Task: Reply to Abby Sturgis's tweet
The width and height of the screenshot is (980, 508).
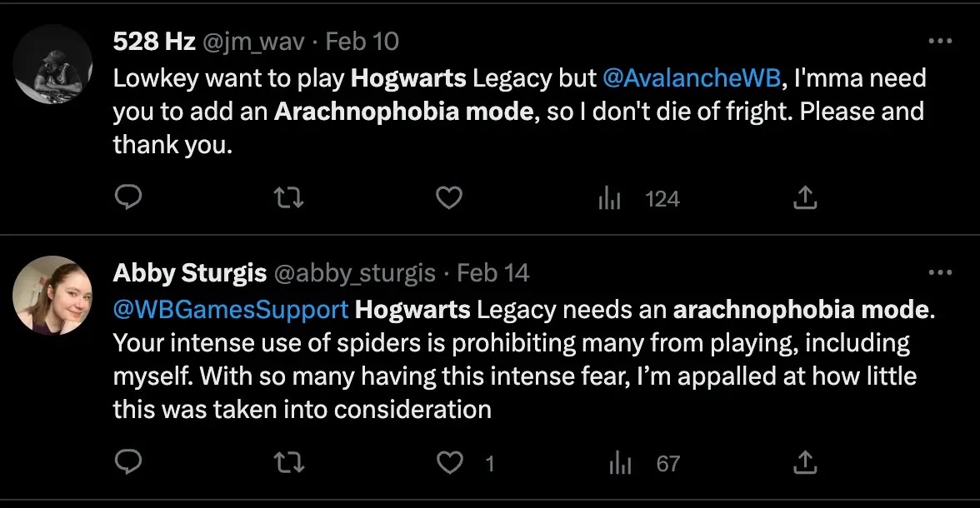Action: (128, 462)
